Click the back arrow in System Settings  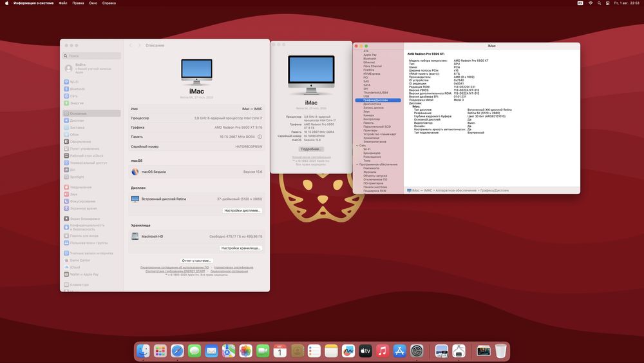point(131,45)
